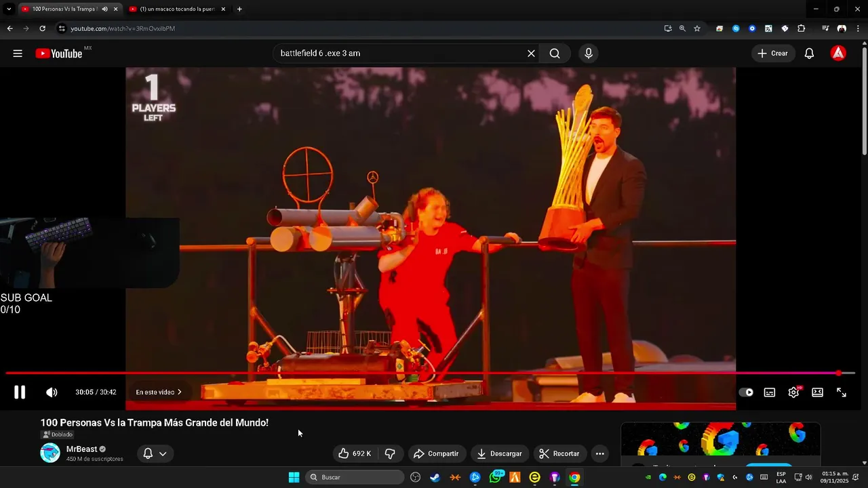Open the YouTube guide hamburger menu

(x=18, y=54)
